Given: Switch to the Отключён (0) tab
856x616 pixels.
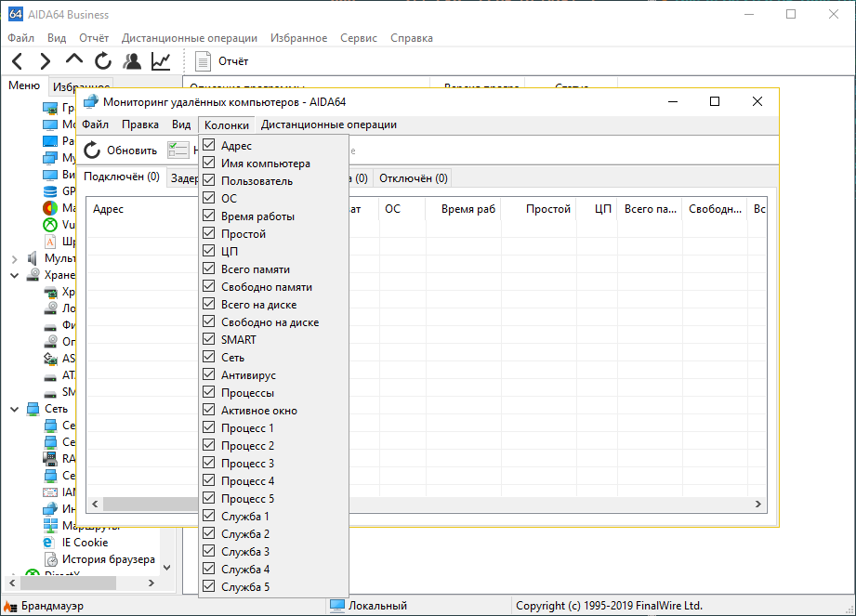Looking at the screenshot, I should pyautogui.click(x=413, y=177).
